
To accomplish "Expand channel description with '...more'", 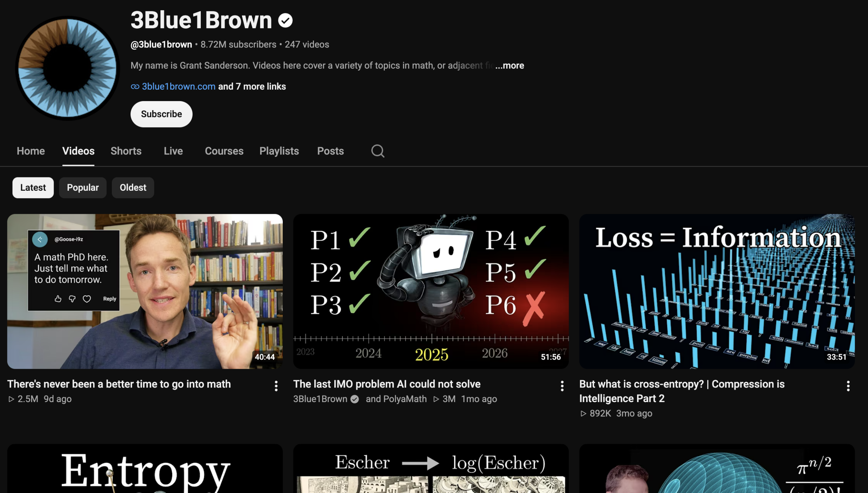I will 510,65.
